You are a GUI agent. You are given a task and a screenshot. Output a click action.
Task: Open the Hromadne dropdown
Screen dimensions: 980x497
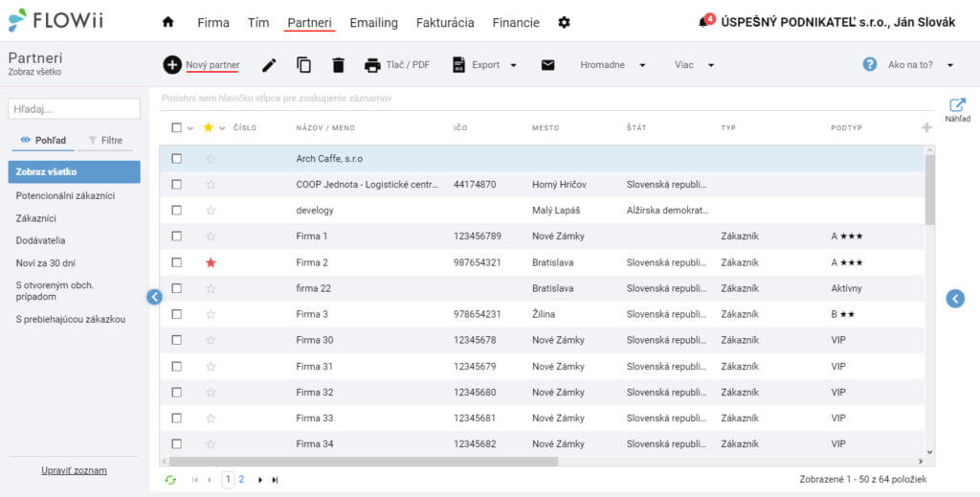pyautogui.click(x=612, y=65)
